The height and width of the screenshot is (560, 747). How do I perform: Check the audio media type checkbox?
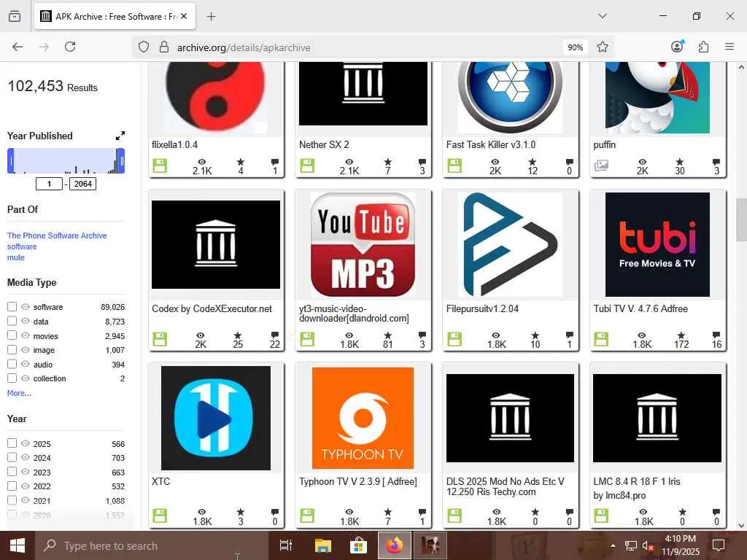[x=12, y=364]
